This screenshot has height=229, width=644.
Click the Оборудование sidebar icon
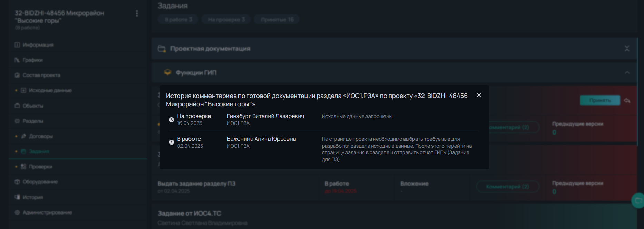click(17, 182)
